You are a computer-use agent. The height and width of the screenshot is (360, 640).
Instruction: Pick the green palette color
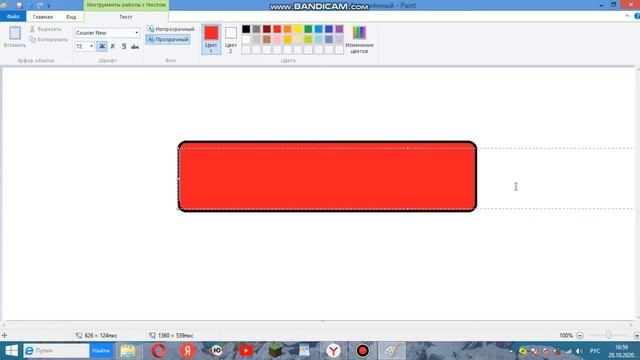[x=308, y=29]
